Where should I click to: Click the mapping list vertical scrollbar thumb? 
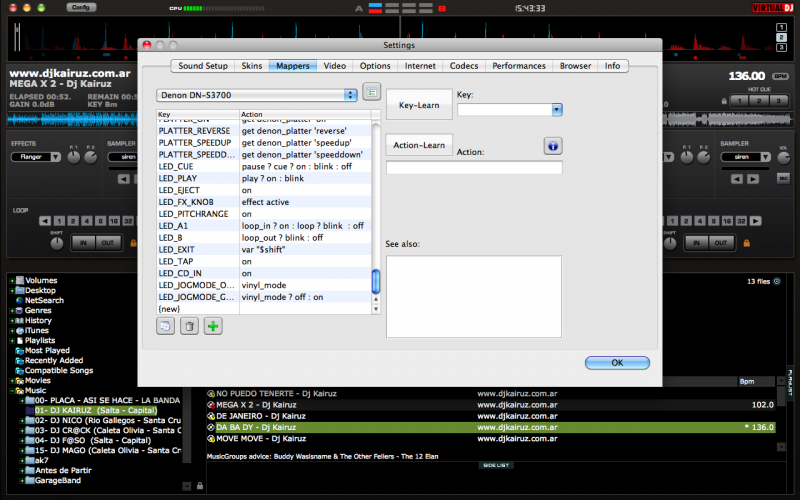(x=376, y=282)
